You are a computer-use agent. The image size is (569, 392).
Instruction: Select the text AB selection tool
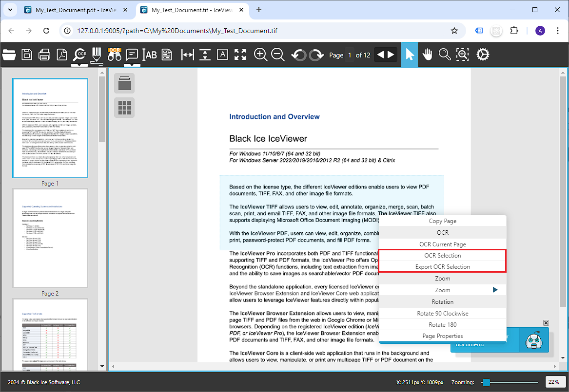pyautogui.click(x=150, y=55)
